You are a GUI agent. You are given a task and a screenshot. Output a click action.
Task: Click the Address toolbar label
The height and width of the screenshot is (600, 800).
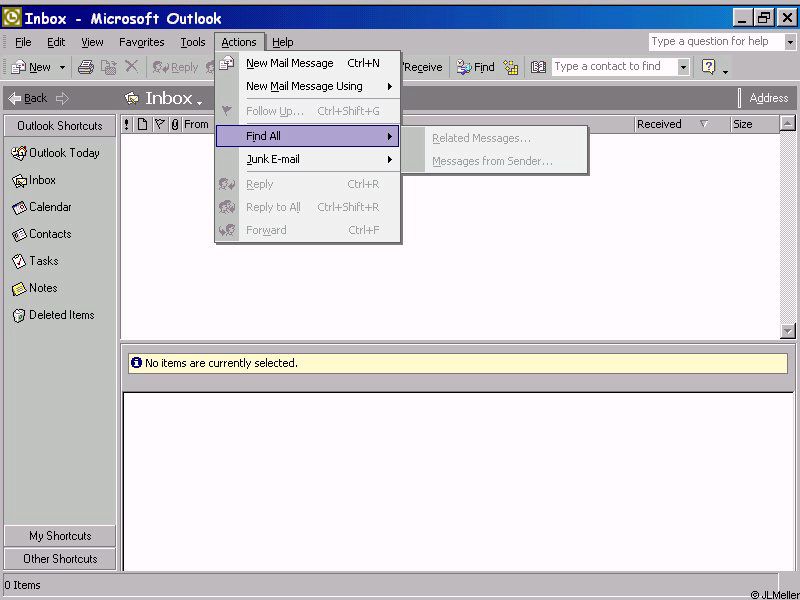[768, 98]
